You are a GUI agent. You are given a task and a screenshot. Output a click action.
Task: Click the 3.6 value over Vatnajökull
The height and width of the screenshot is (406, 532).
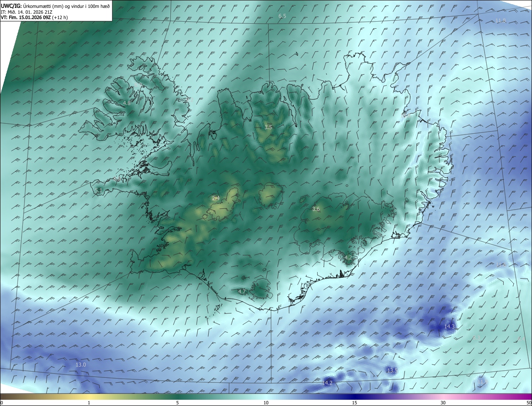point(316,209)
